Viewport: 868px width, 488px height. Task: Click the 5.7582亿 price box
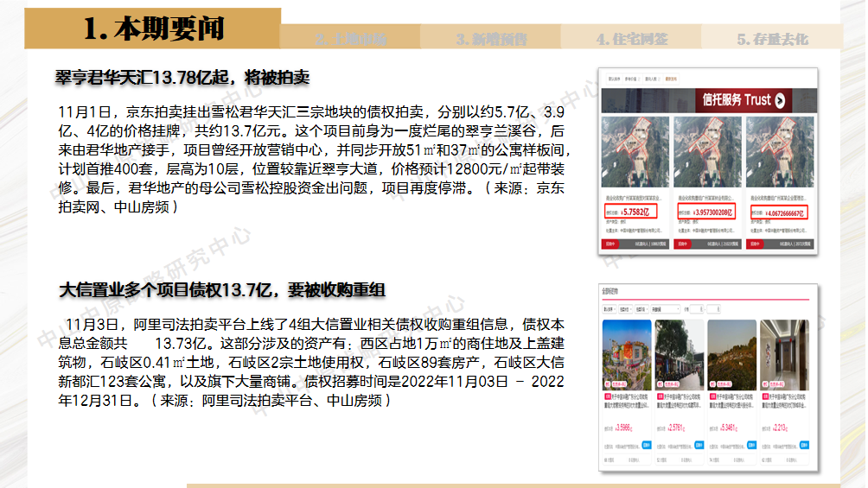pos(630,211)
